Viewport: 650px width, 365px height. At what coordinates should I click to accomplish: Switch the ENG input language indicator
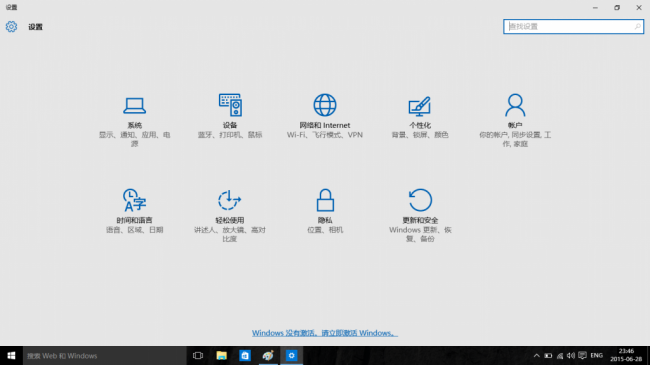[597, 355]
